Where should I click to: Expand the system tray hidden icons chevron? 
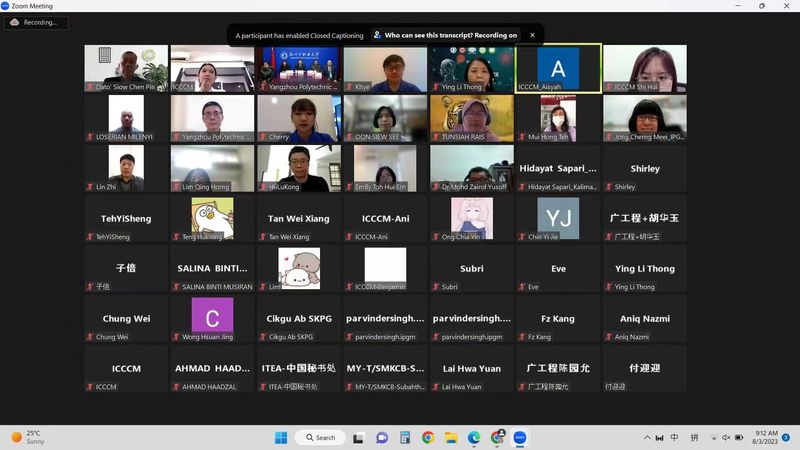(x=646, y=437)
